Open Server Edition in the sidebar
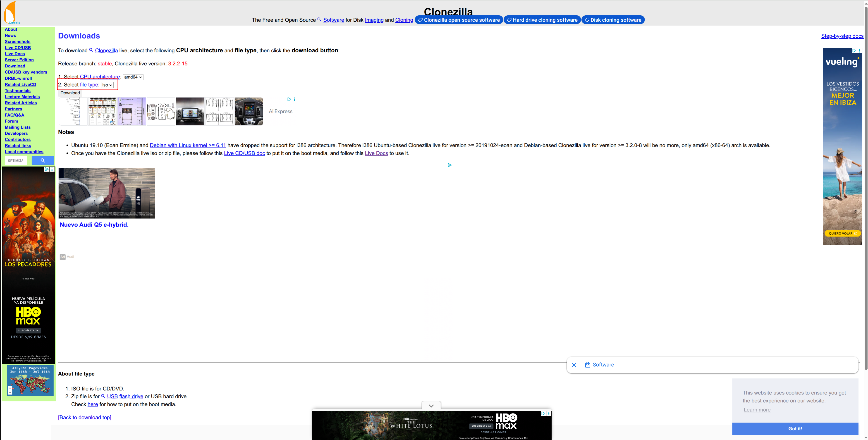Viewport: 868px width, 440px height. 19,60
